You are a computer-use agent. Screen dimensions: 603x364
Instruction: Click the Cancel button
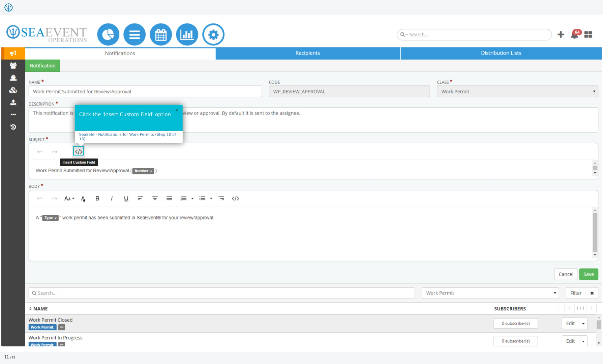coord(566,274)
